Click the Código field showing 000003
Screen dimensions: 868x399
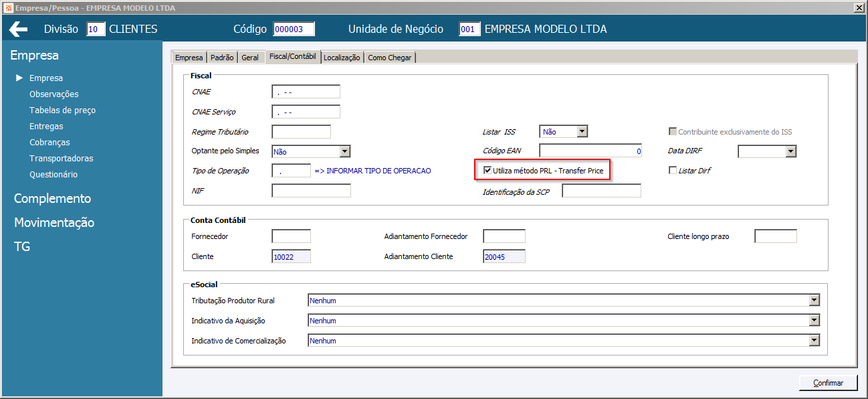294,29
